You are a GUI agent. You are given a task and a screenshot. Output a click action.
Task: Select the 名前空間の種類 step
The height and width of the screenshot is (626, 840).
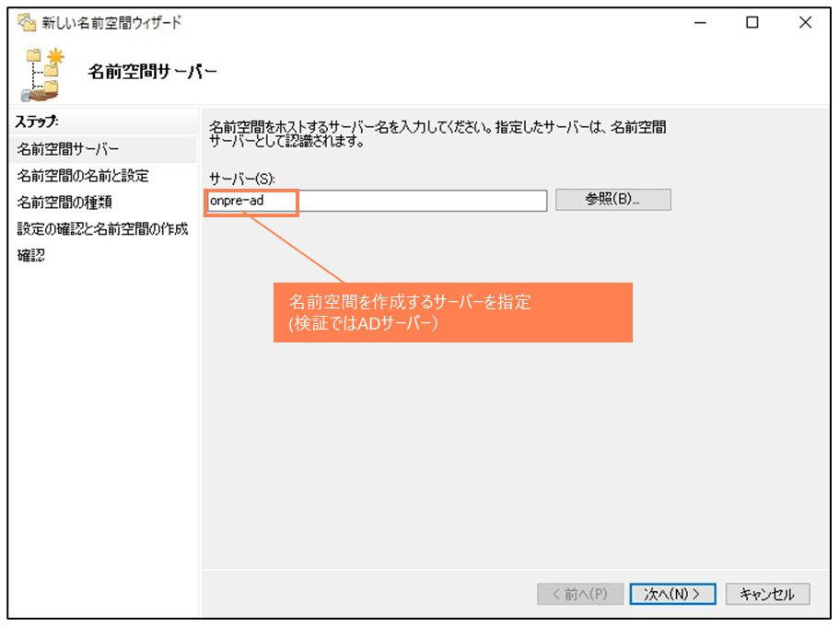pyautogui.click(x=64, y=203)
